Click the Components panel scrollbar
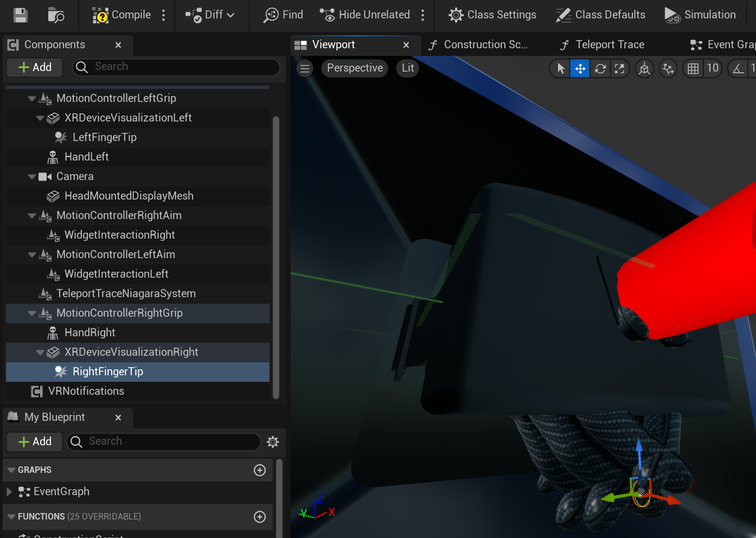The width and height of the screenshot is (756, 538). tap(276, 257)
